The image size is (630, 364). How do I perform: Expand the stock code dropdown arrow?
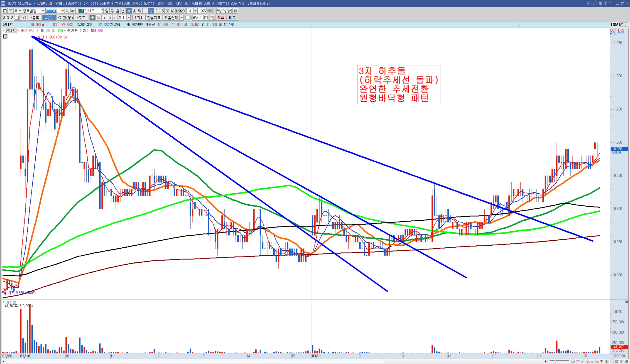(63, 11)
